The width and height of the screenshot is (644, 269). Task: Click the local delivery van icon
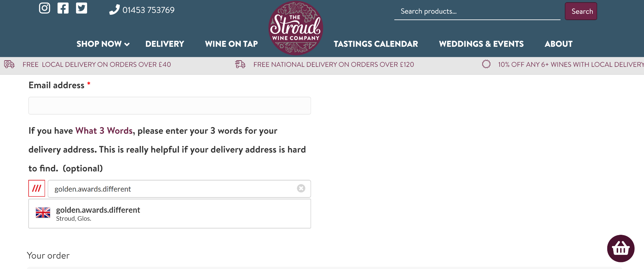[x=9, y=64]
